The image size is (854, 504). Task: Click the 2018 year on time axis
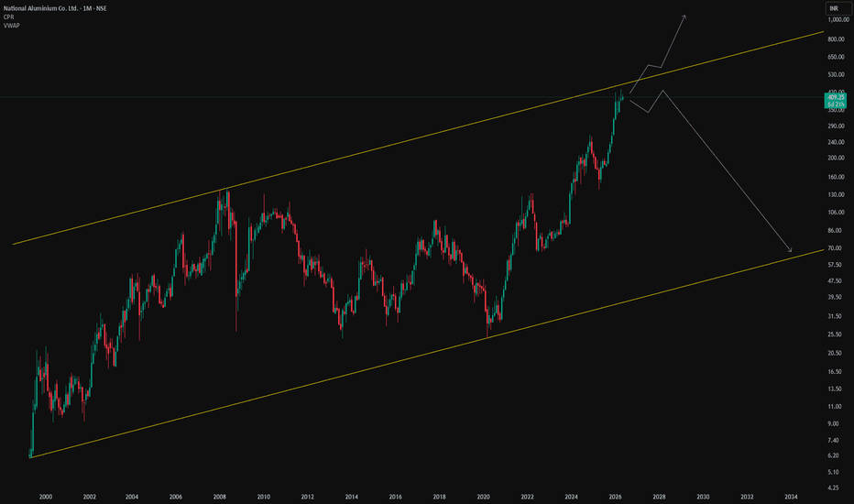440,497
